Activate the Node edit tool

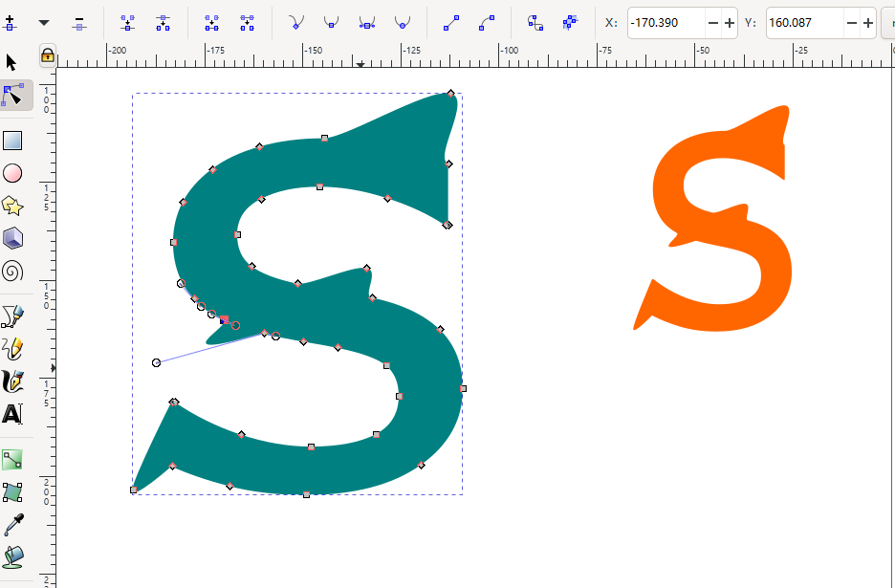[x=12, y=95]
